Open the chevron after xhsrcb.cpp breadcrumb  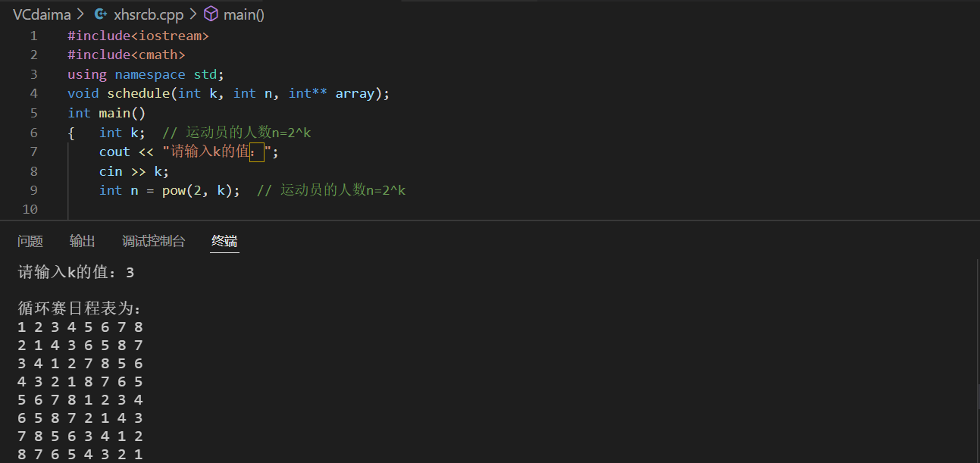click(193, 14)
